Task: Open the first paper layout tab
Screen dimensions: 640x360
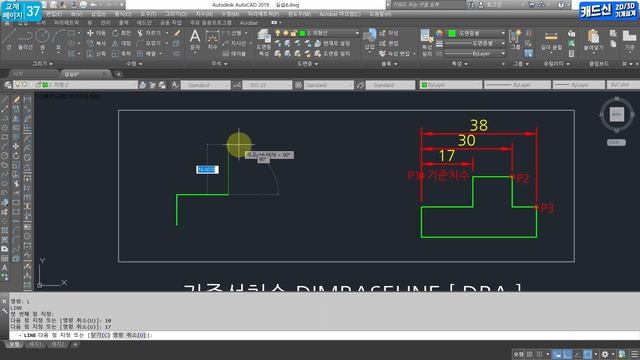Action: 35,345
